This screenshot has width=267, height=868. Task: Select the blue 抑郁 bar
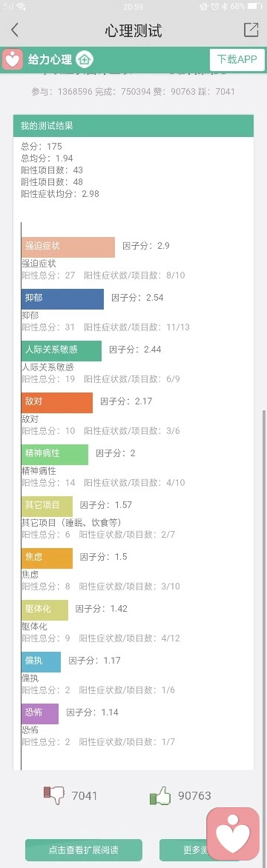pos(62,299)
